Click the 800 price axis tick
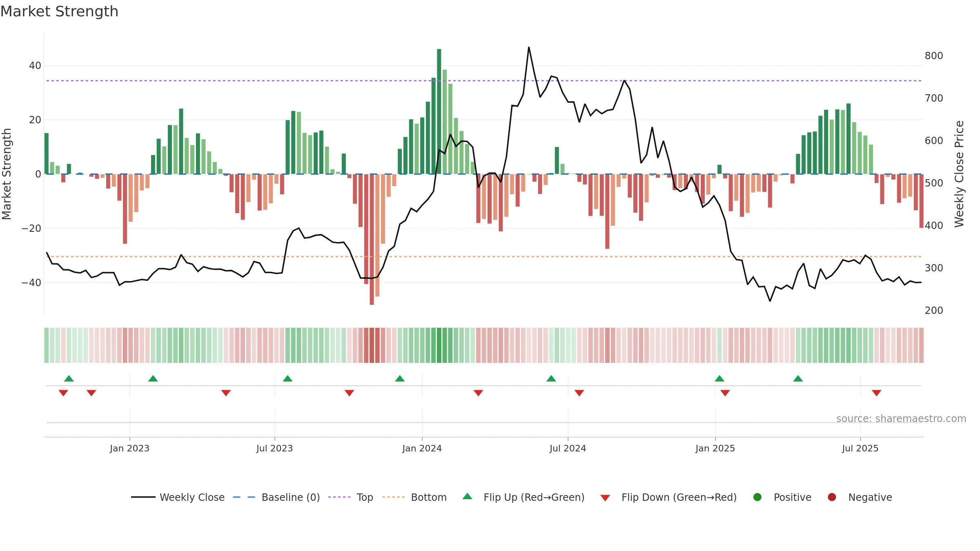This screenshot has height=551, width=980. point(934,56)
